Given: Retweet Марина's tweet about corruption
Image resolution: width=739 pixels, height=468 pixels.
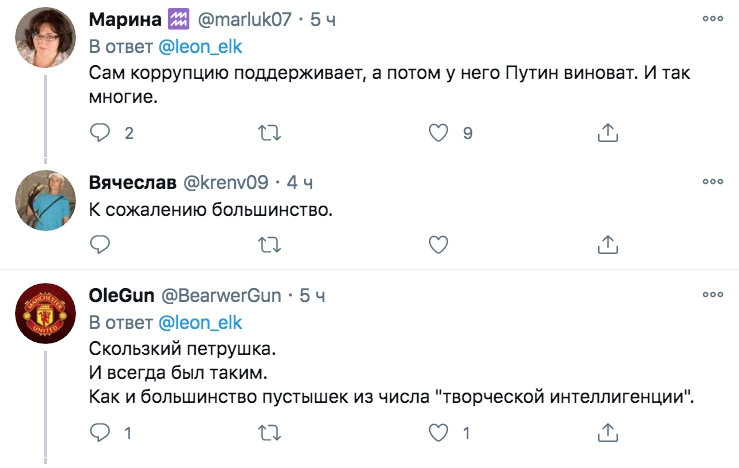Looking at the screenshot, I should click(x=269, y=132).
